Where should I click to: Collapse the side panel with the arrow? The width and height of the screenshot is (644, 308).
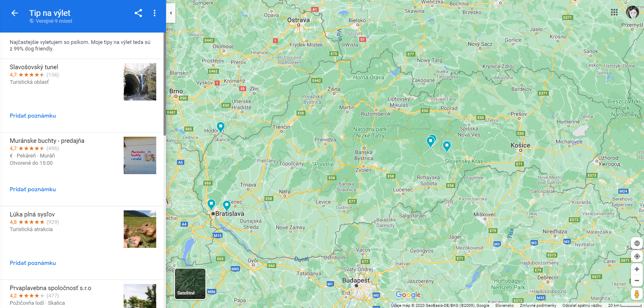tap(171, 13)
